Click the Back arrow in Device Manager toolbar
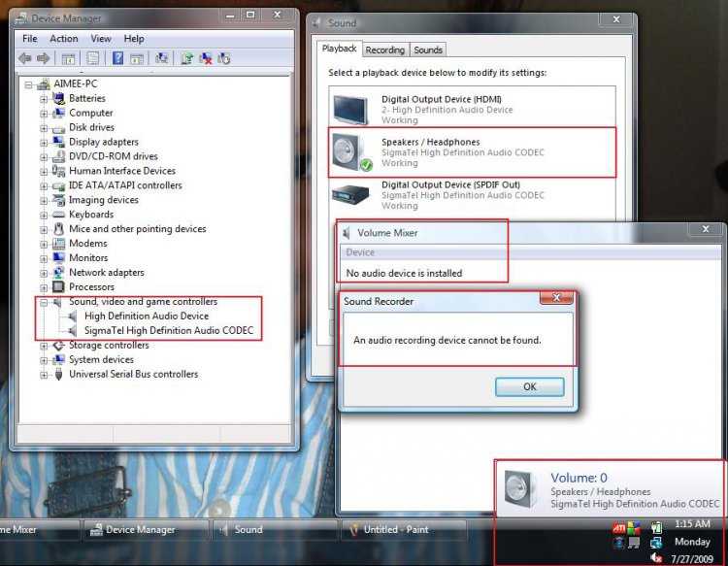728x566 pixels. pos(25,58)
